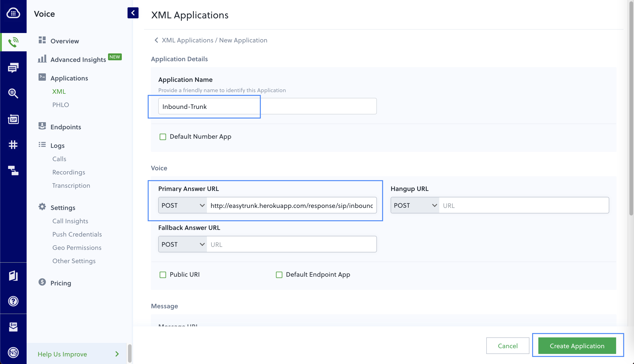
Task: Click the Fallback Answer URL text field
Action: coord(292,244)
